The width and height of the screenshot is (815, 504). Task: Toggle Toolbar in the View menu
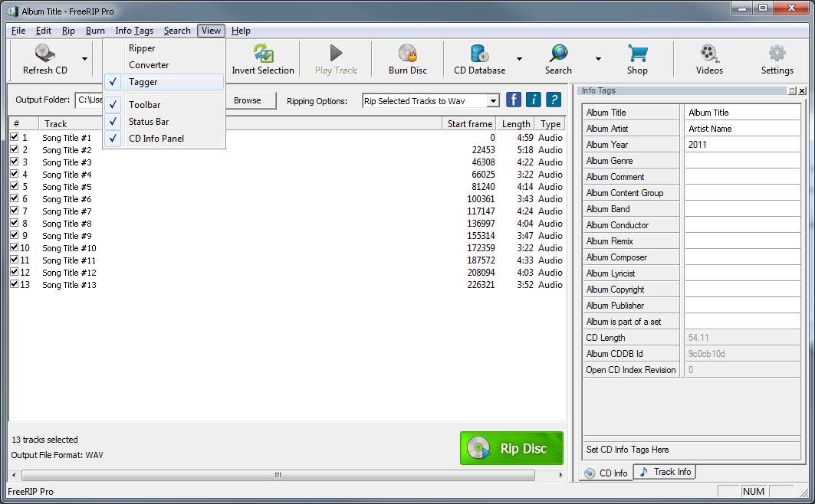(164, 105)
